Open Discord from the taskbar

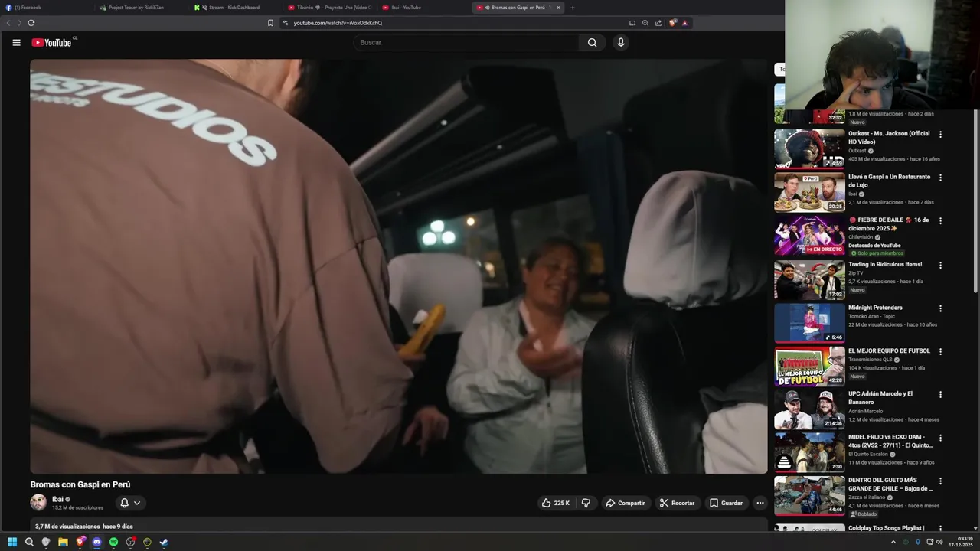pos(96,542)
